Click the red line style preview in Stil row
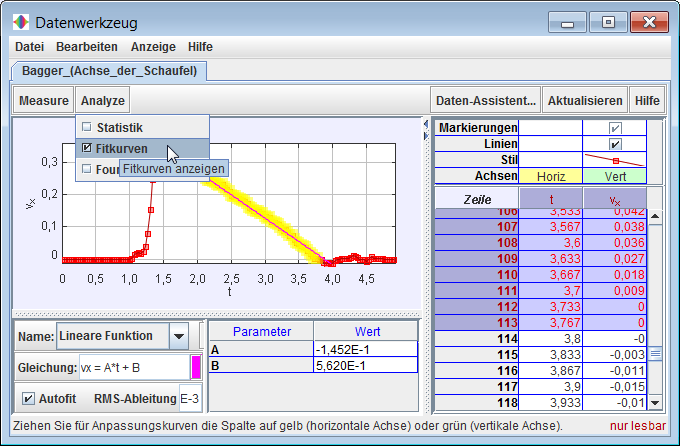 point(615,159)
